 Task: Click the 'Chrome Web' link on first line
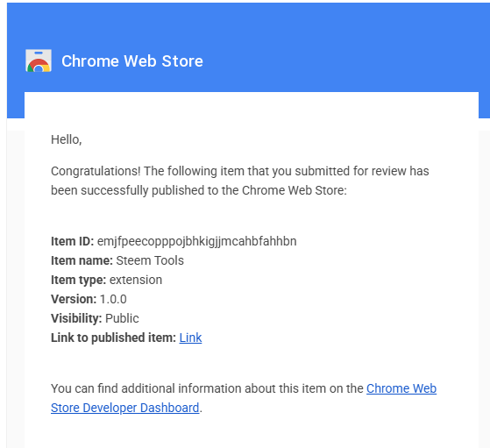click(401, 388)
